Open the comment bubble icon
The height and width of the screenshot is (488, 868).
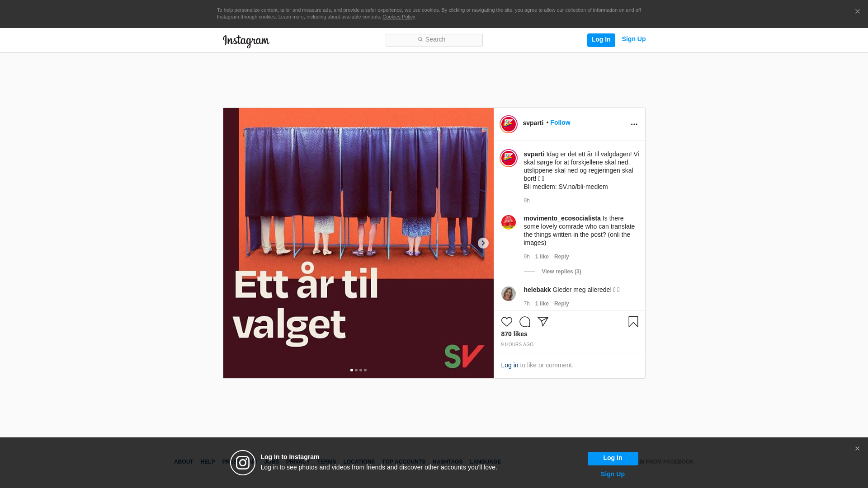pos(524,322)
